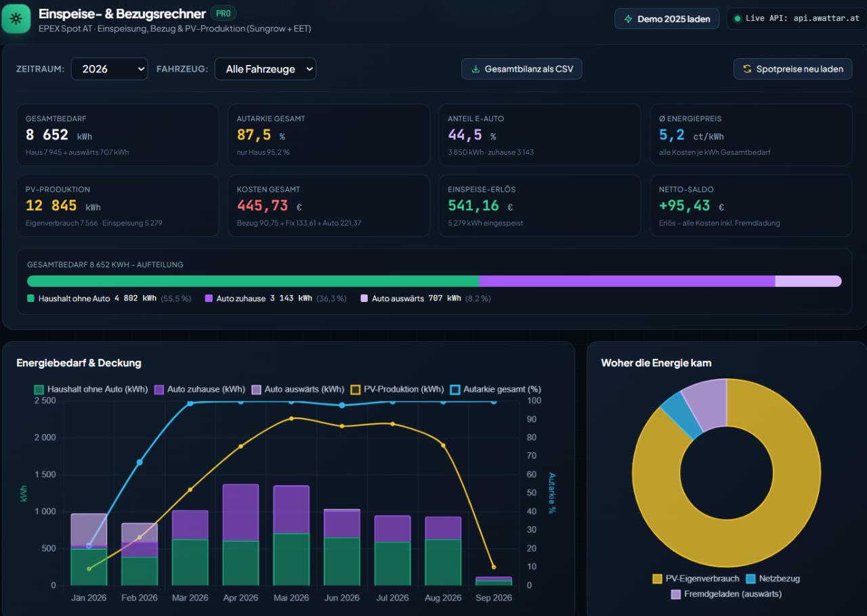Open the Zeitraum 2026 dropdown
867x616 pixels.
110,69
